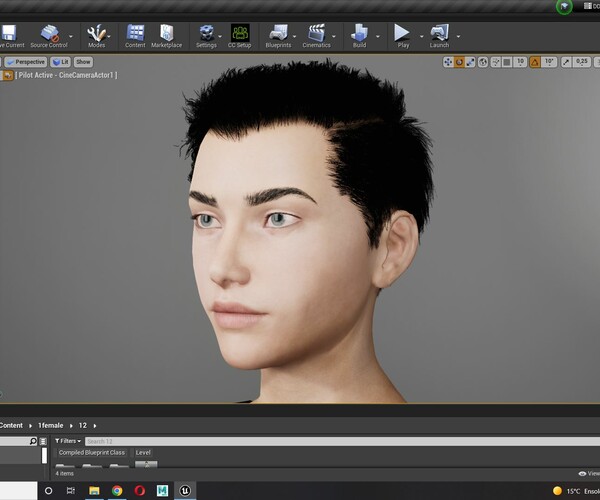Select the translate gizmo mode icon
This screenshot has width=600, height=500.
448,62
